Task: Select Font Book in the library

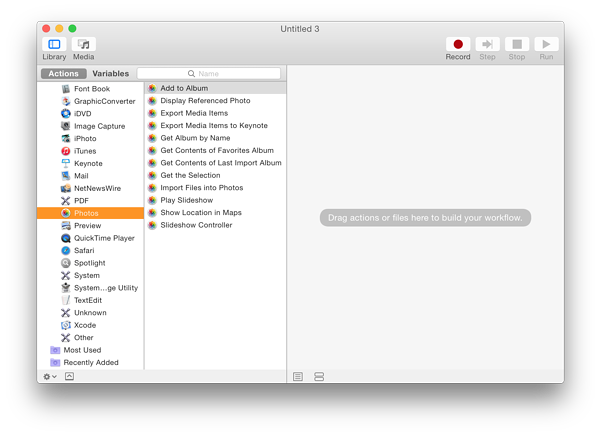Action: [x=90, y=89]
